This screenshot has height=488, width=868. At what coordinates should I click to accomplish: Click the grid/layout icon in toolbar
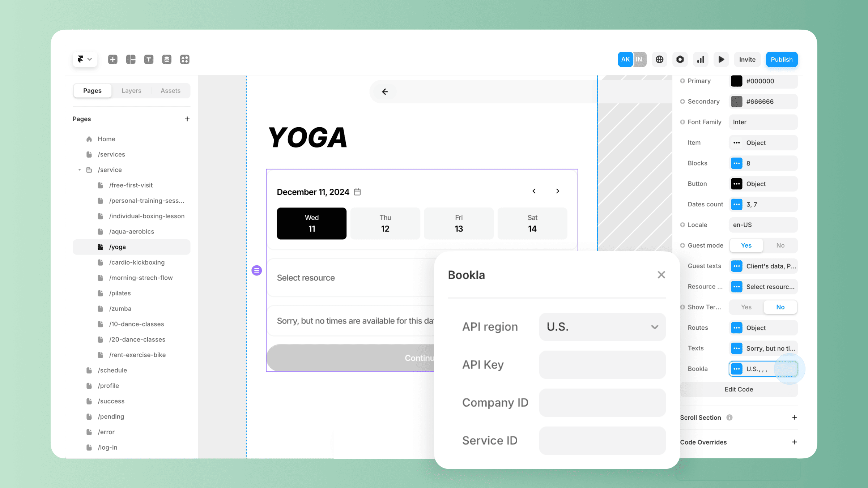tap(131, 59)
